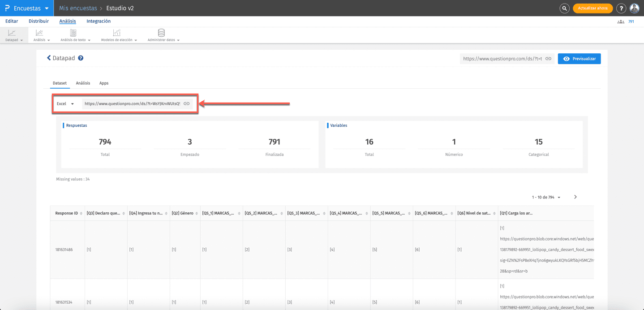Click the Actualizar ahora button
Viewport: 644px width, 310px height.
coord(592,8)
